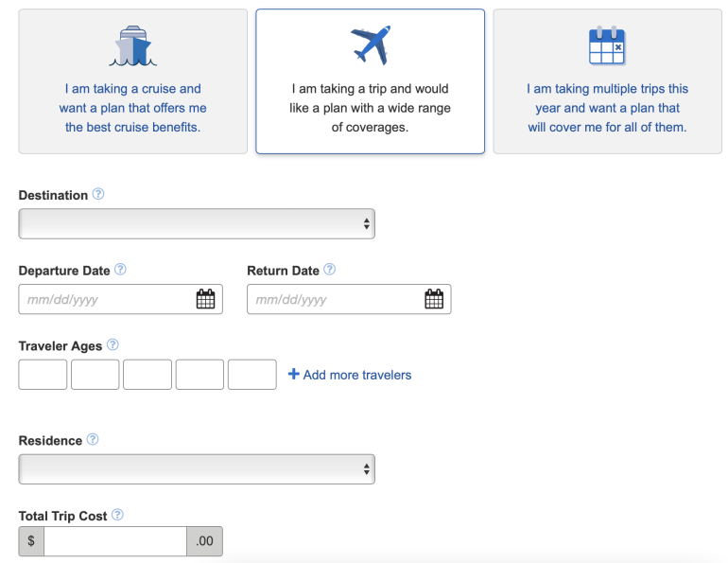Click the Residence help question mark

coord(93,440)
